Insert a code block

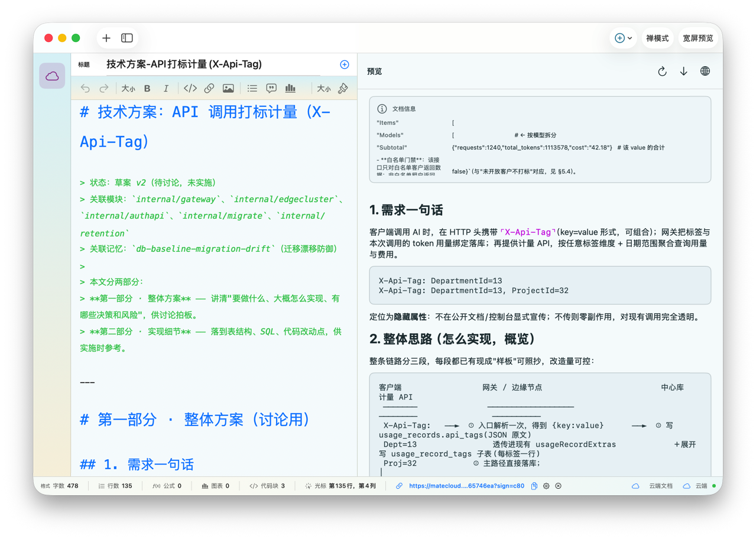[190, 89]
